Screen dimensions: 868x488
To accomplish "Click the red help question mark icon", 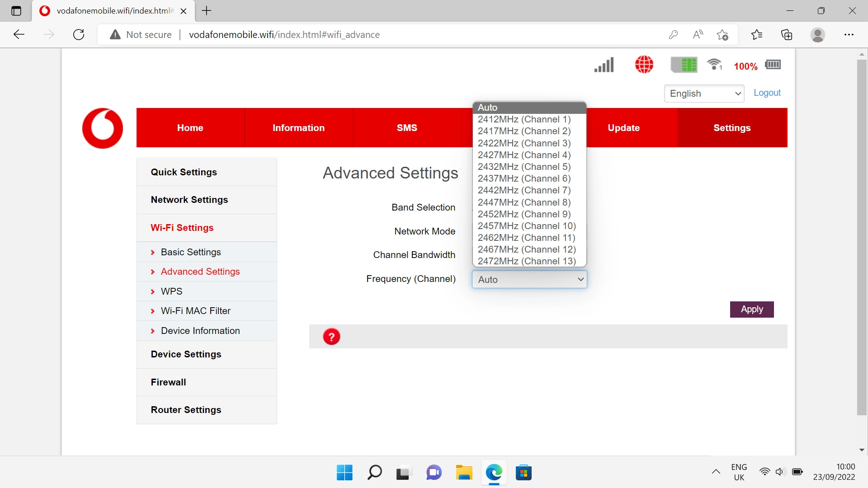I will (331, 337).
